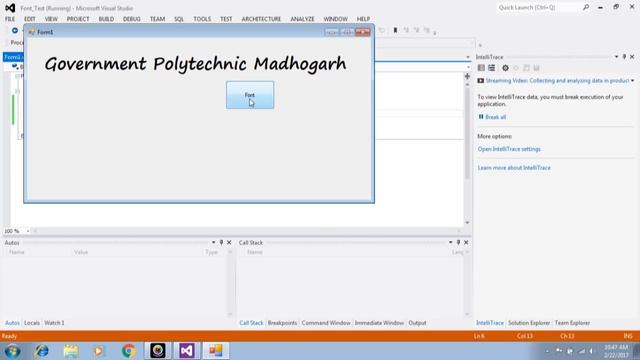Image resolution: width=640 pixels, height=360 pixels.
Task: Open the FILE menu
Action: coord(10,19)
